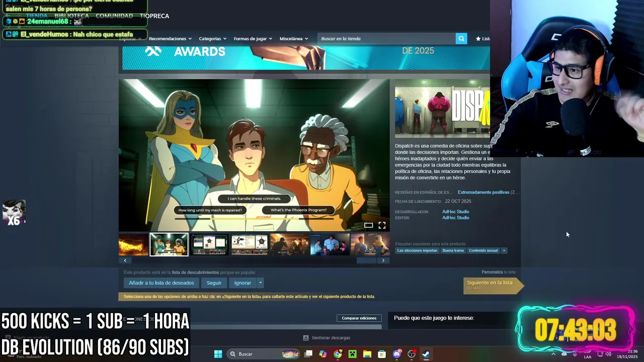Screen dimensions: 644x362
Task: Select the blue police officers thumbnail
Action: [330, 244]
